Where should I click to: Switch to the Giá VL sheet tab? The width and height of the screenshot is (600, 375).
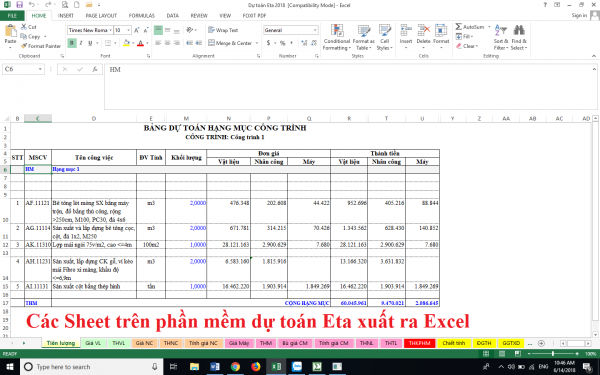93,343
